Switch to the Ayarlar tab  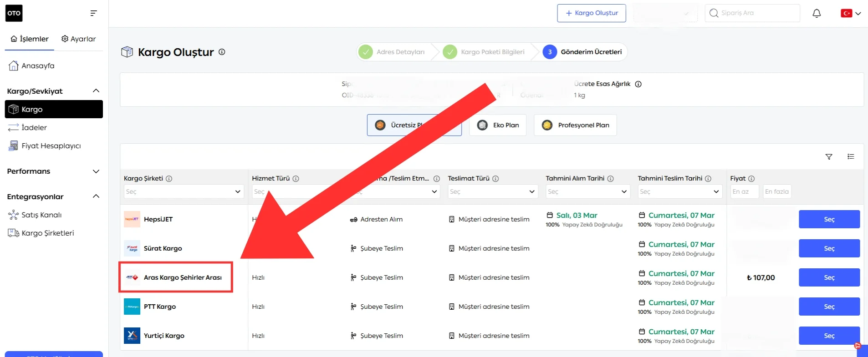click(x=79, y=39)
